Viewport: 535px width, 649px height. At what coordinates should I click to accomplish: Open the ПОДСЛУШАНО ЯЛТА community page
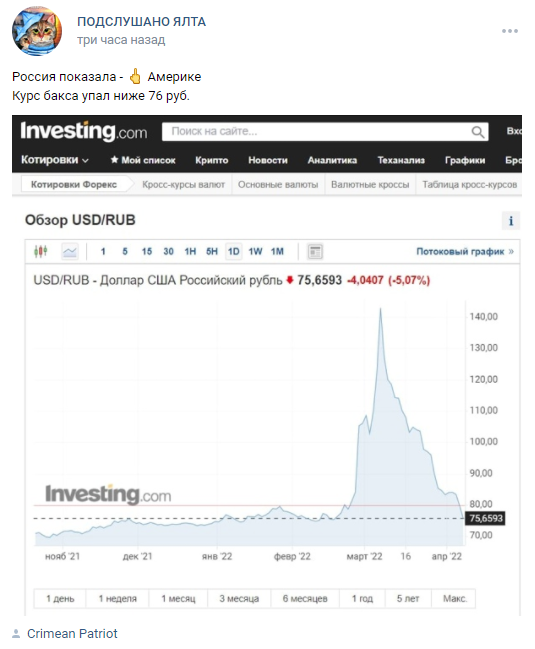(141, 22)
